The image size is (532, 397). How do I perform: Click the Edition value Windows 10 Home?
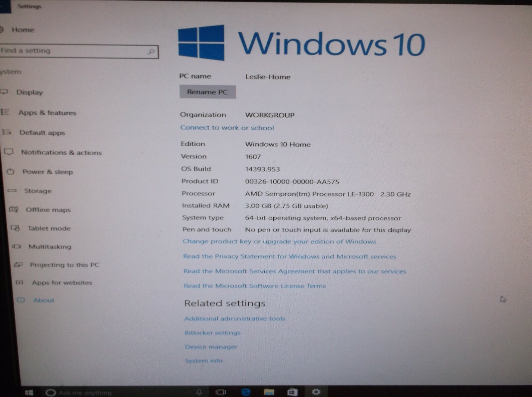(278, 144)
